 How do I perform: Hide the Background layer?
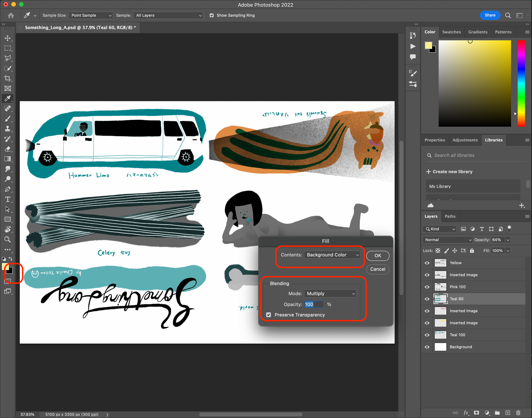[427, 347]
